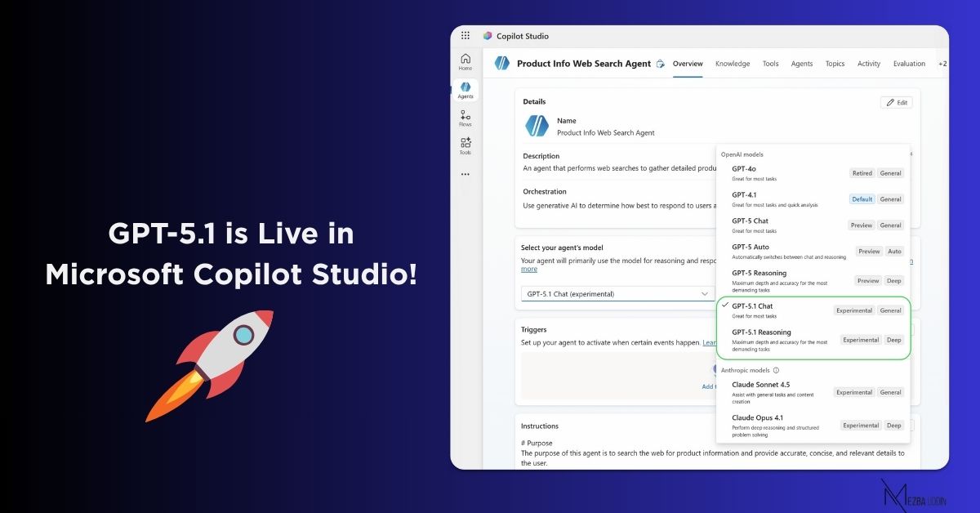This screenshot has height=513, width=980.
Task: Click the Edit button on the Details card
Action: [896, 102]
